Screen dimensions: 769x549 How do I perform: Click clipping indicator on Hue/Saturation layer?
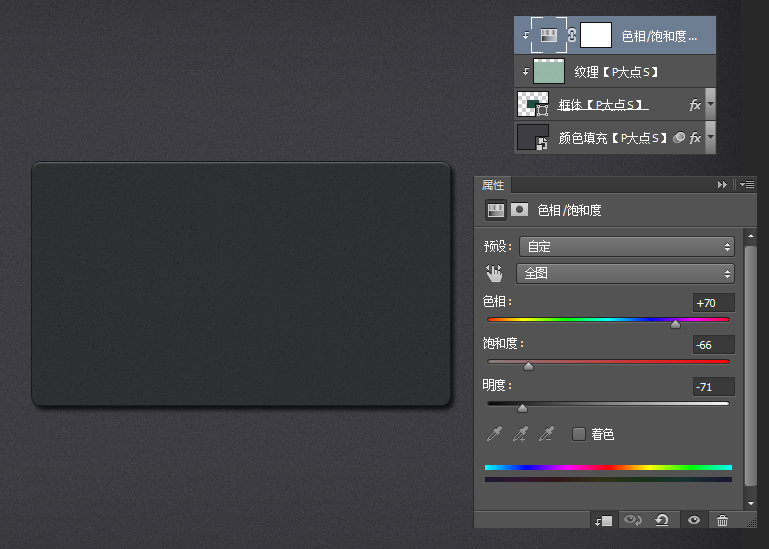tap(526, 35)
